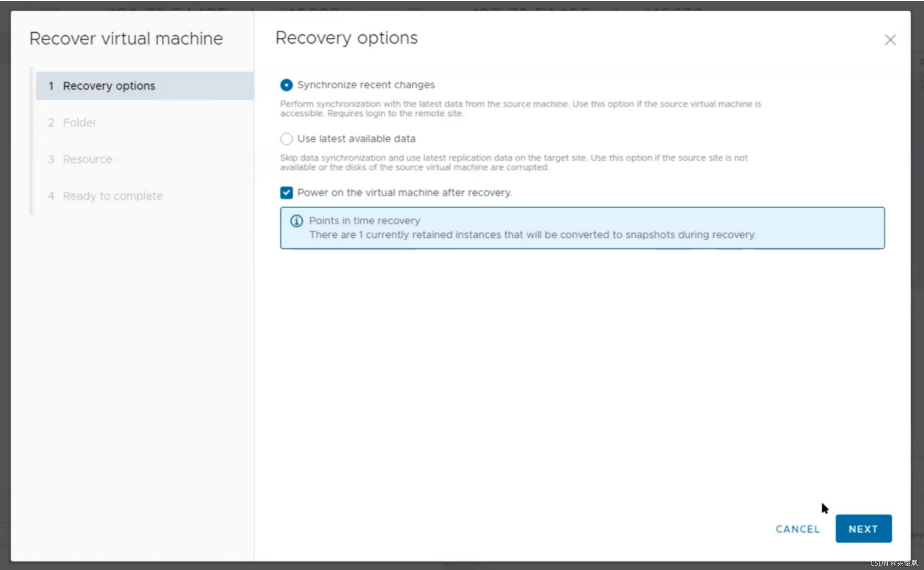The width and height of the screenshot is (924, 570).
Task: Jump to the Resource wizard step
Action: click(87, 160)
